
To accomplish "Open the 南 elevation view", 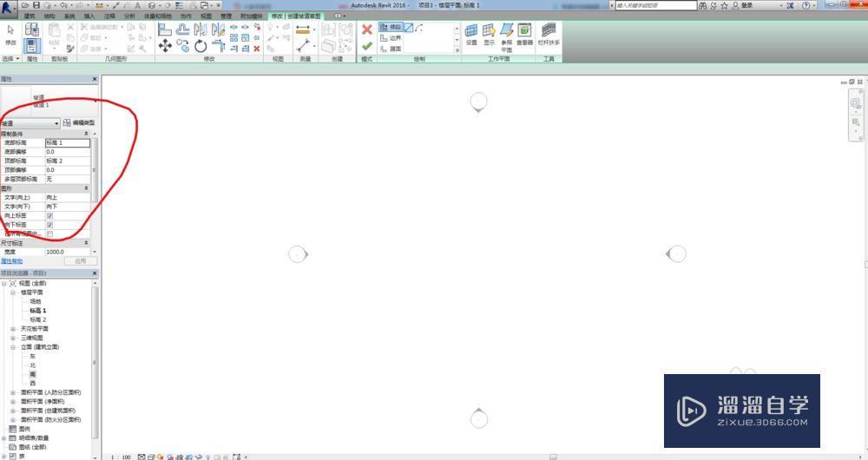I will point(33,374).
